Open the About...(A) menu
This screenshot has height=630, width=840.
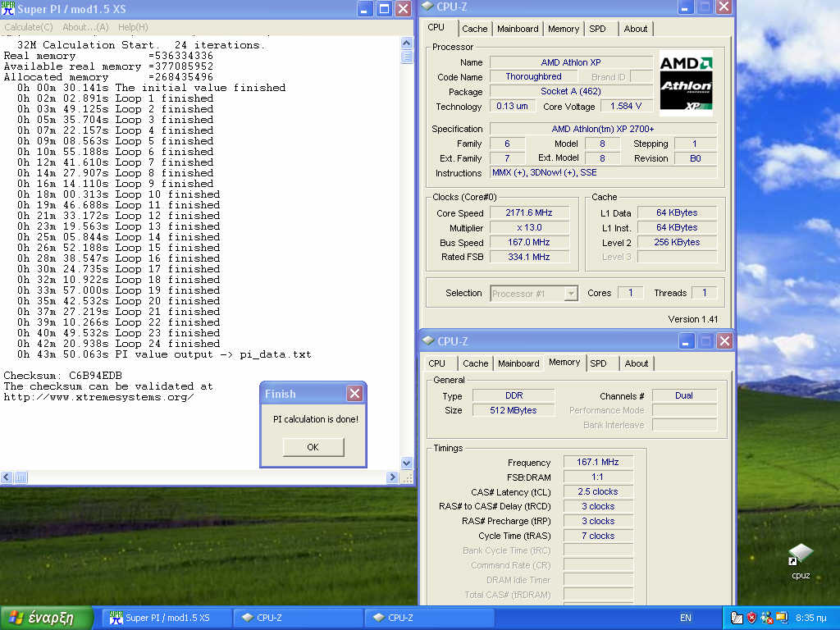pos(85,27)
